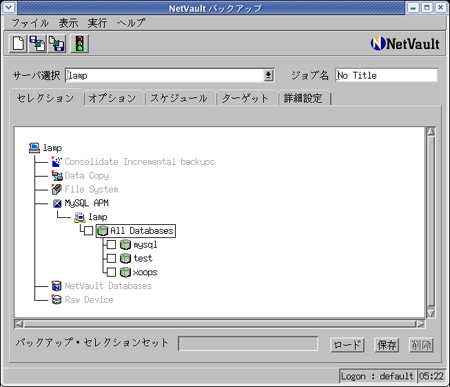Screen dimensions: 450x387
Task: Click the traffic light toolbar icon
Action: click(x=79, y=43)
